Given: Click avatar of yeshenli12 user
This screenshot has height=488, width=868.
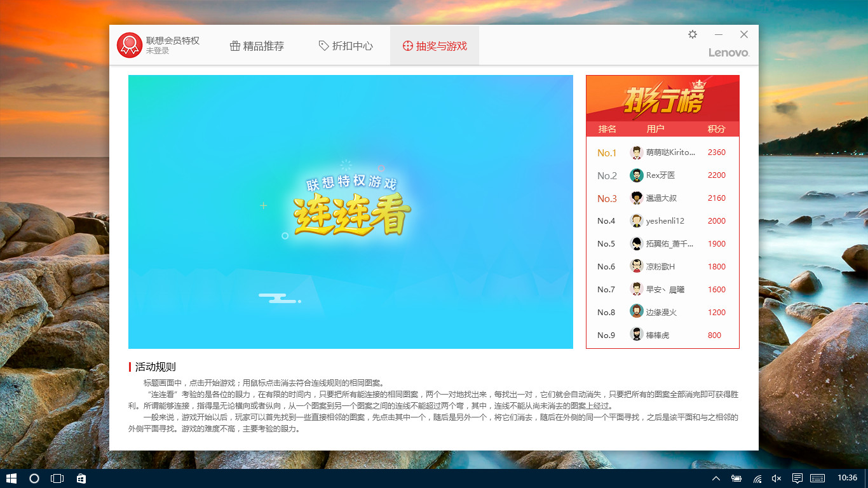Looking at the screenshot, I should 637,221.
